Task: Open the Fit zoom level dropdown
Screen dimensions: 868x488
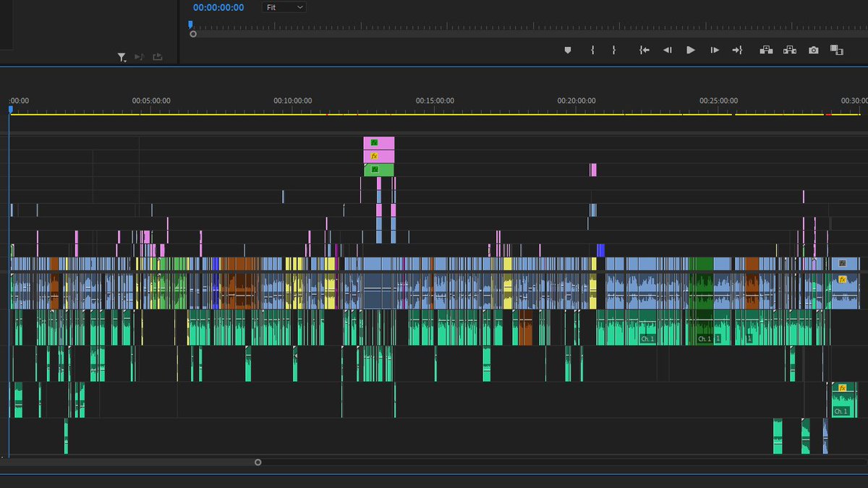Action: [284, 7]
